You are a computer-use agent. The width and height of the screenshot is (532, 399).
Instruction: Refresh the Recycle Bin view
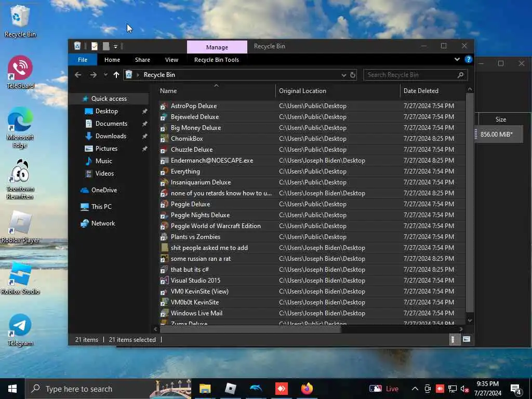coord(353,75)
